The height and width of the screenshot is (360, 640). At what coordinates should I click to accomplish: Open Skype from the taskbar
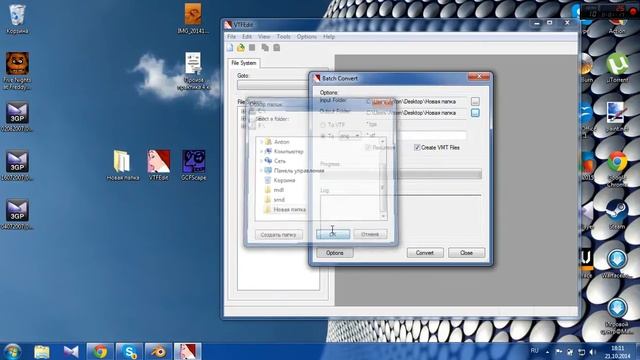129,351
